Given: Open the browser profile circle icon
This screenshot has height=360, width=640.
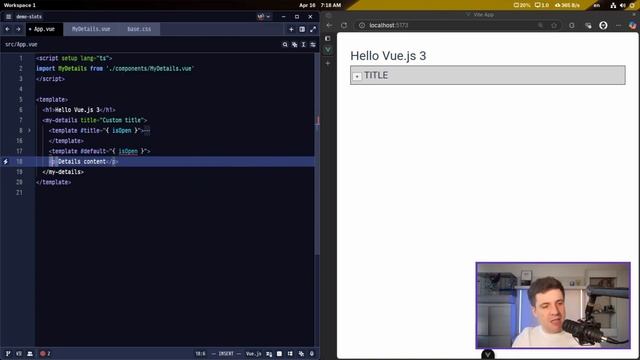Looking at the screenshot, I should pyautogui.click(x=603, y=25).
